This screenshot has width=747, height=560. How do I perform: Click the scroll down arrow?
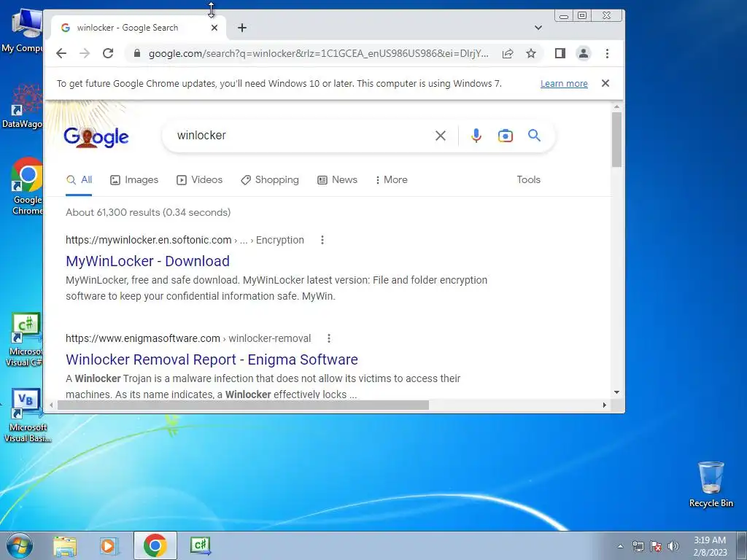coord(616,392)
